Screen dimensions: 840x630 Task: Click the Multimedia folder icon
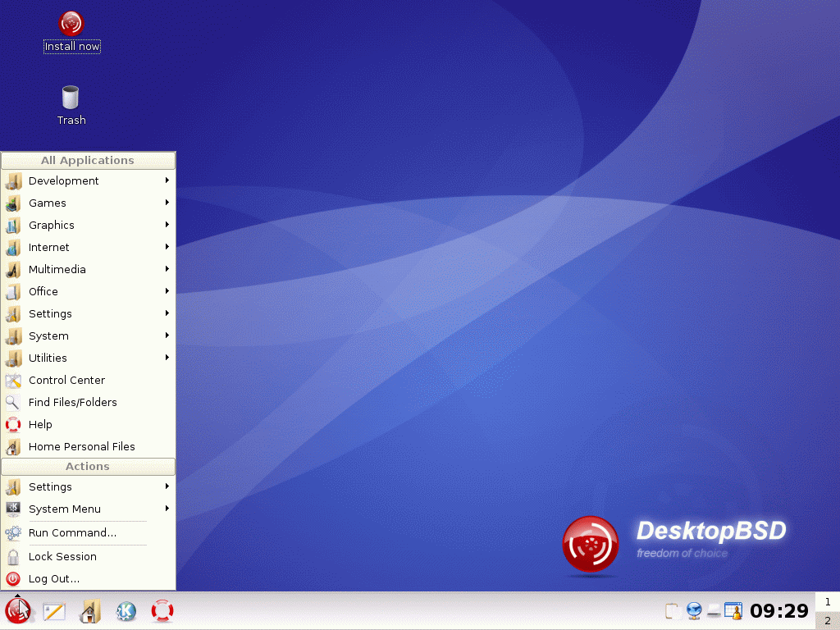(x=13, y=269)
